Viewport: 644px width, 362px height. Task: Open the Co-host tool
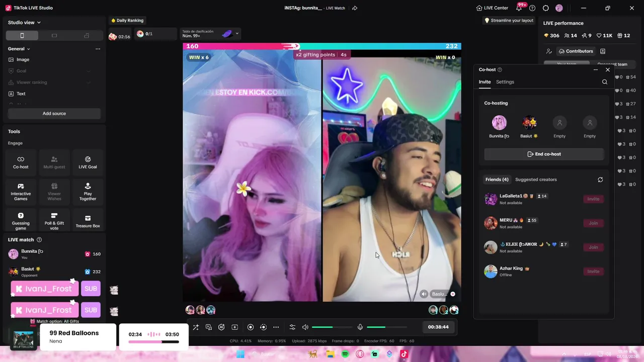(x=21, y=162)
